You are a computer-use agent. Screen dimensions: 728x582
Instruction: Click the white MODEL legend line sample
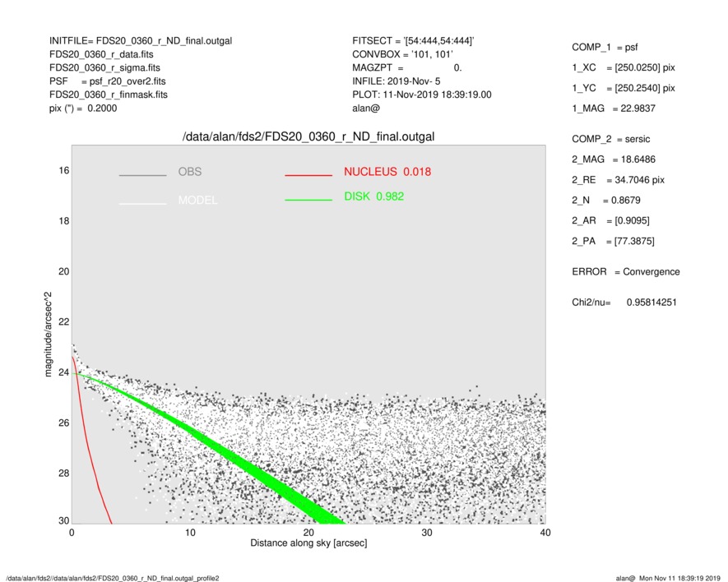tap(142, 204)
